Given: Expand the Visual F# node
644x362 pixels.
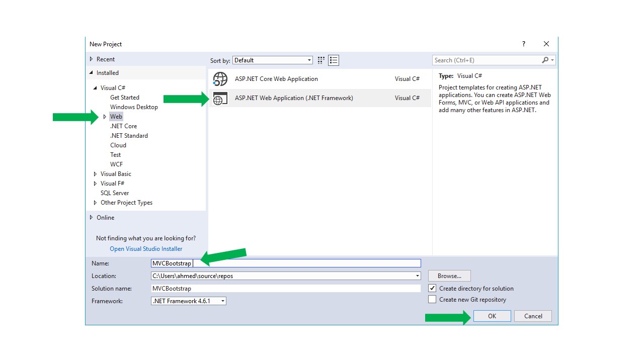Looking at the screenshot, I should 95,184.
